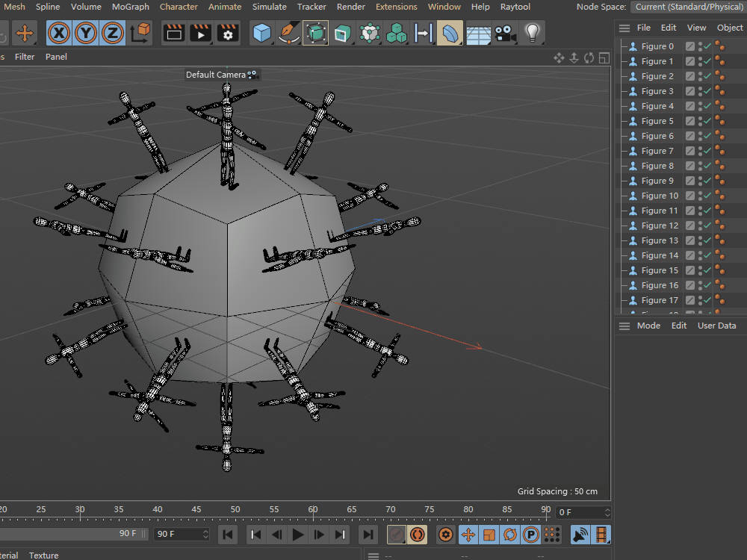The width and height of the screenshot is (747, 560).
Task: Click the Spline Pen tool
Action: coord(288,33)
